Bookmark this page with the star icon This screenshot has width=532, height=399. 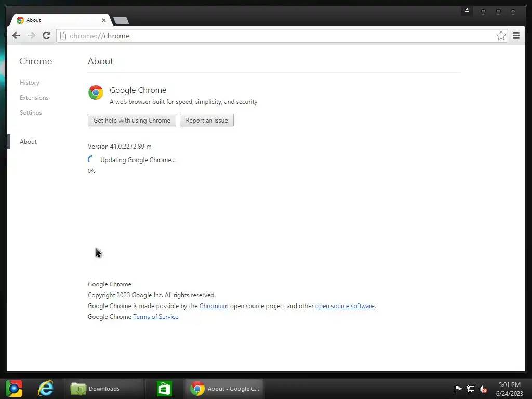pyautogui.click(x=501, y=36)
